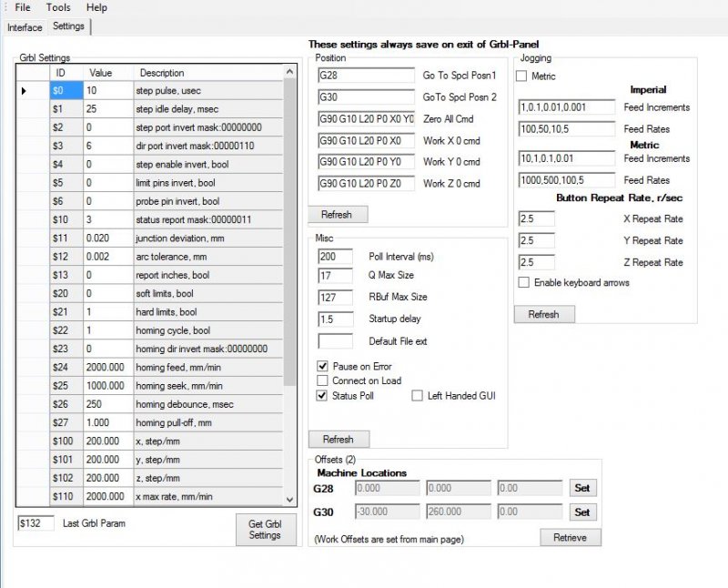Toggle the Status Poll checkbox
Image resolution: width=728 pixels, height=588 pixels.
(x=322, y=396)
